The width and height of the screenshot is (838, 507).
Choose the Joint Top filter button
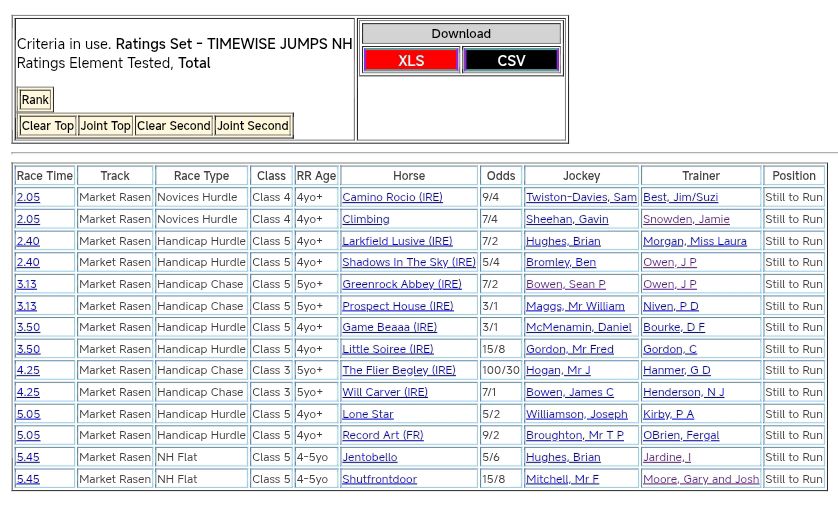click(x=106, y=126)
